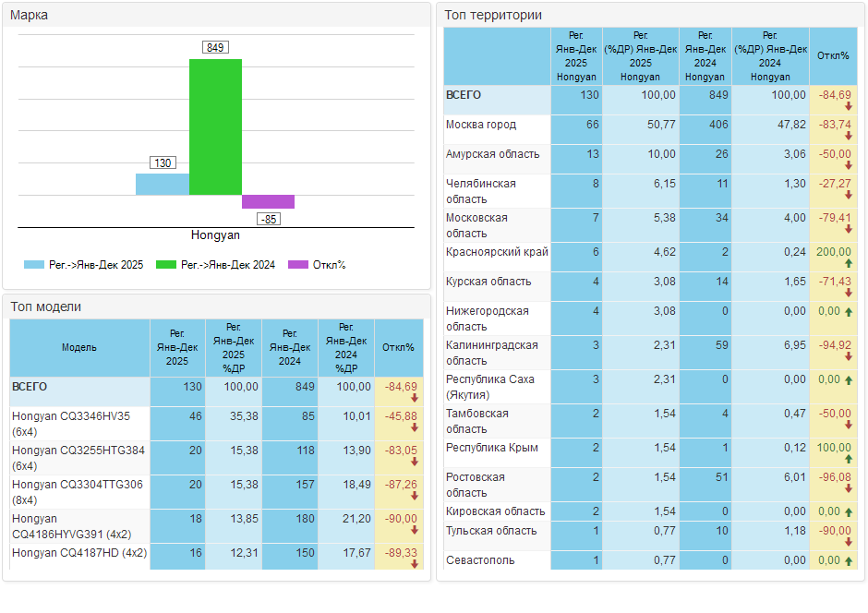
Task: Click the green 2024 legend swatch
Action: coord(166,265)
